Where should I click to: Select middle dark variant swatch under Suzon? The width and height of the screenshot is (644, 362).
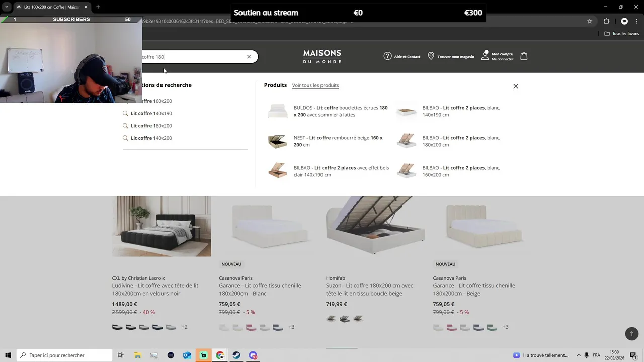tap(345, 319)
